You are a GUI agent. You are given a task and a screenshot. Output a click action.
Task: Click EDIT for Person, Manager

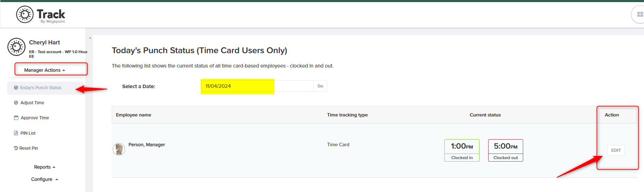(x=616, y=150)
